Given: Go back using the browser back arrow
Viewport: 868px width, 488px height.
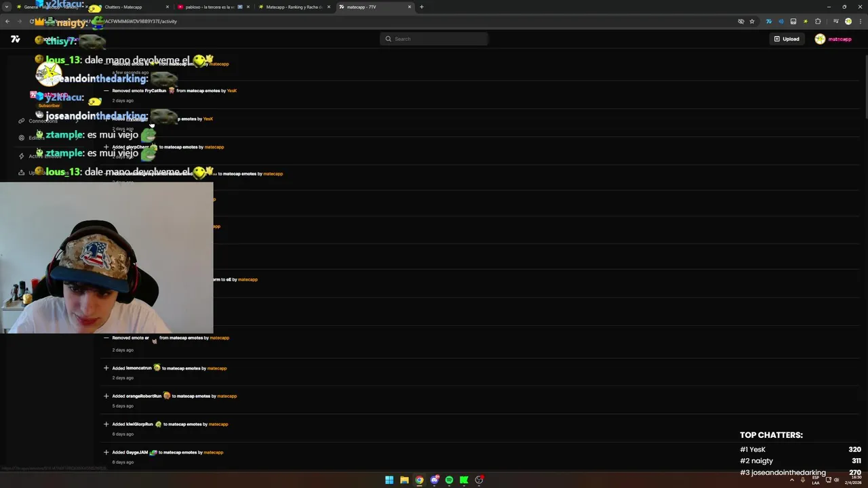Looking at the screenshot, I should (x=7, y=21).
